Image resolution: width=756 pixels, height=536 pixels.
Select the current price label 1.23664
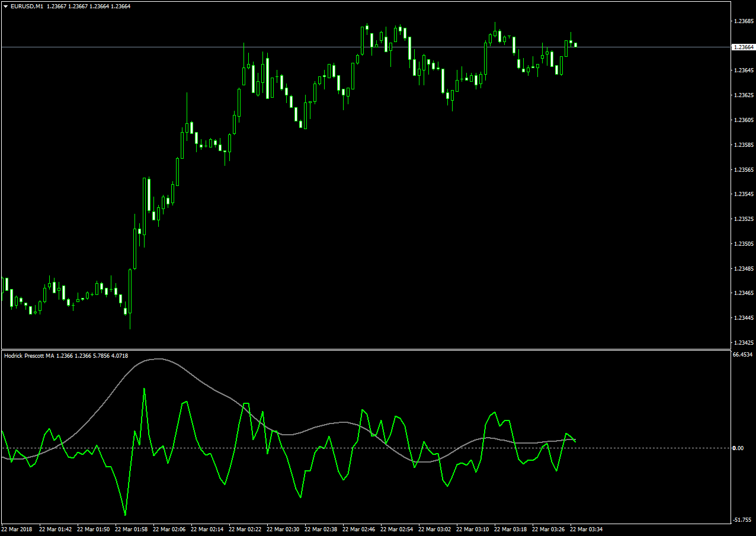tap(744, 47)
